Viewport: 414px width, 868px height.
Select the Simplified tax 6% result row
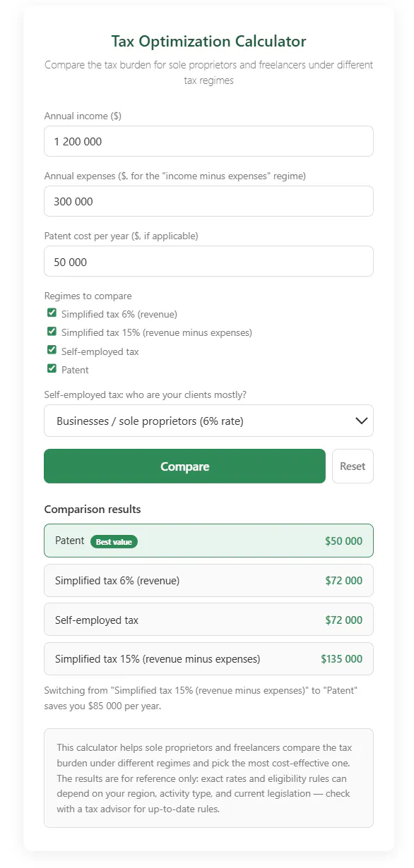[208, 581]
